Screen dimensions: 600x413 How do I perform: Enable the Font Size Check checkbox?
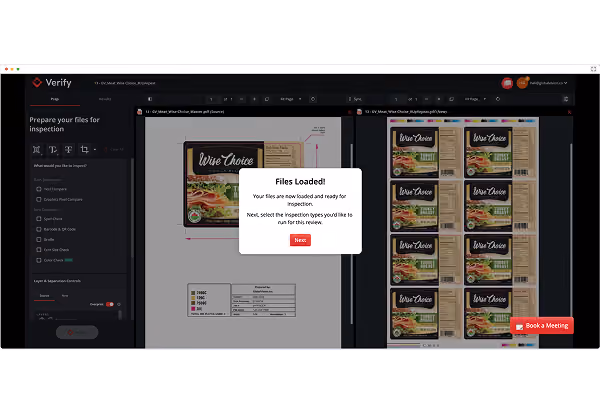tap(39, 250)
